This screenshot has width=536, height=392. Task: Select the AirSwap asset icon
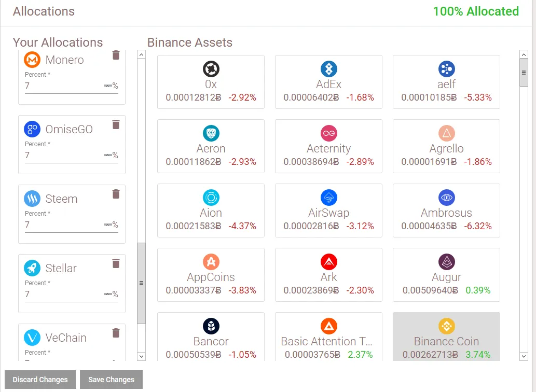[329, 198]
